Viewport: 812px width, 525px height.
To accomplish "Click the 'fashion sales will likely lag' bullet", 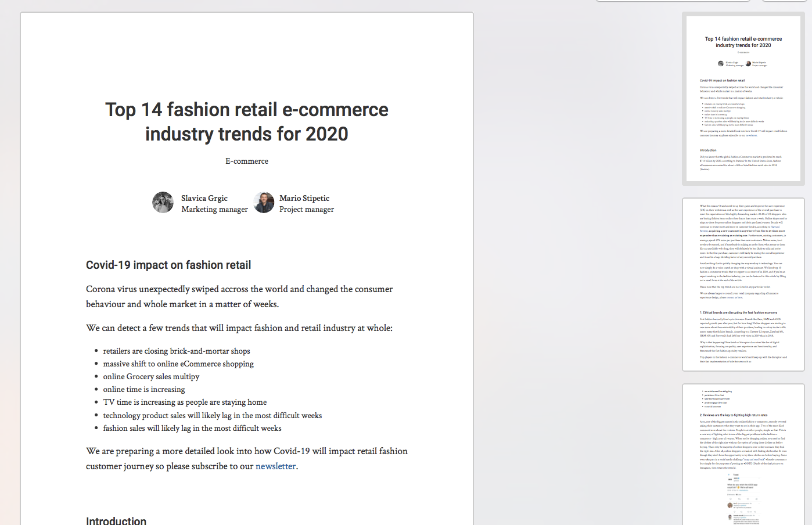I will [192, 429].
